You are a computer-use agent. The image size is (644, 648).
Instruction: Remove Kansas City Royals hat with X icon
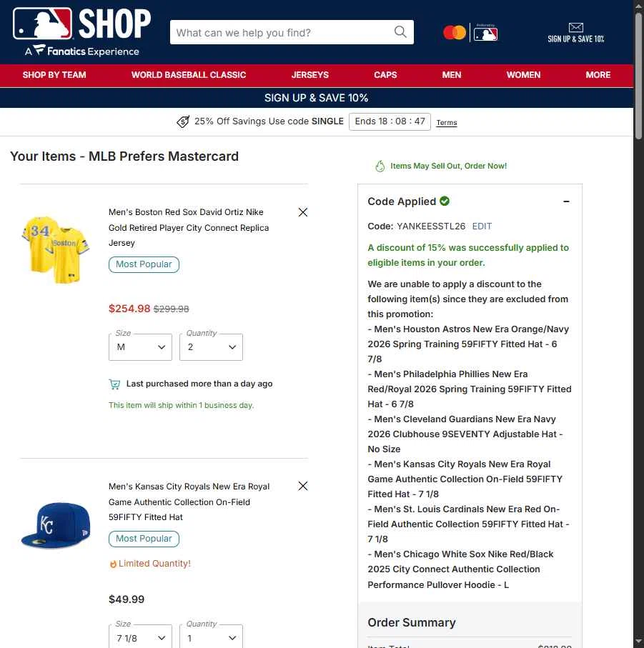tap(303, 486)
